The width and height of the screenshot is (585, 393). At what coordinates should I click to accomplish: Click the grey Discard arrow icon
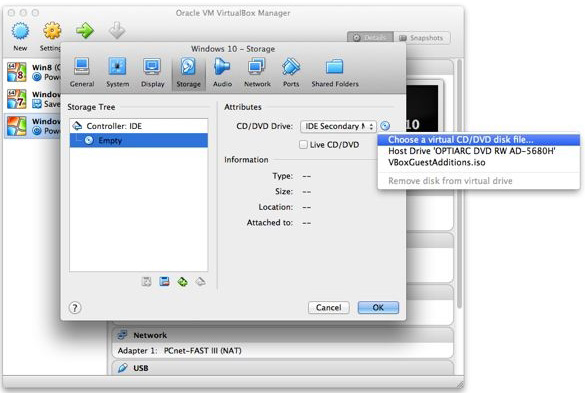tap(117, 30)
